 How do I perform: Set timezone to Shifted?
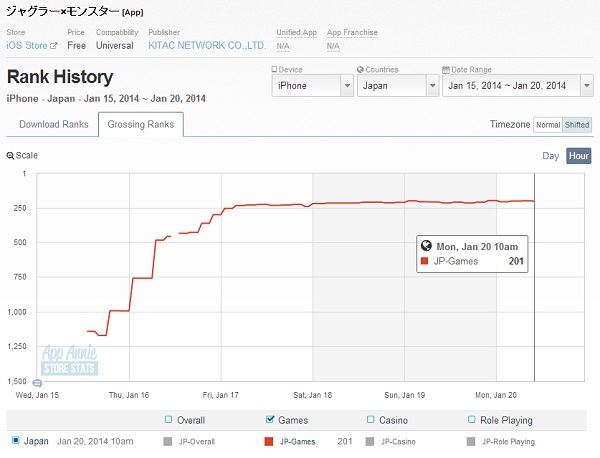(x=577, y=125)
